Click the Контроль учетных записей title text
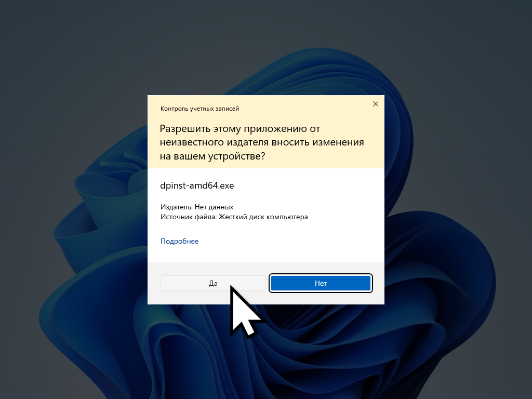532x399 pixels. [199, 109]
